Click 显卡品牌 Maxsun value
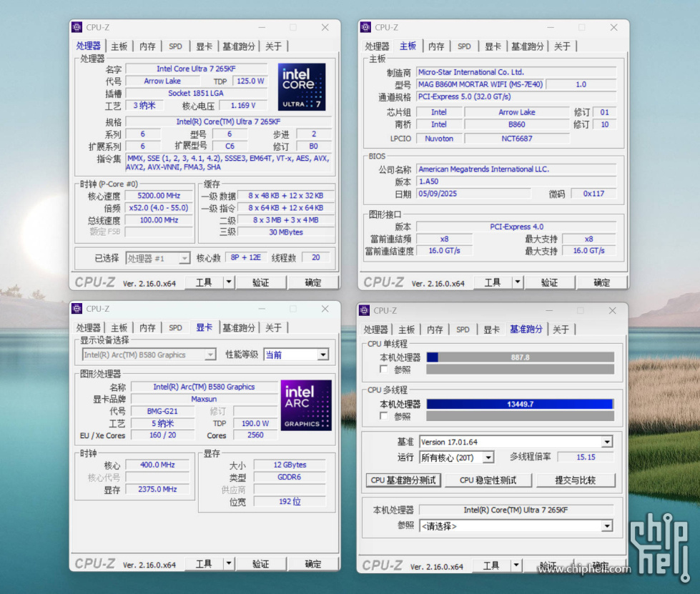The image size is (700, 594). 204,399
